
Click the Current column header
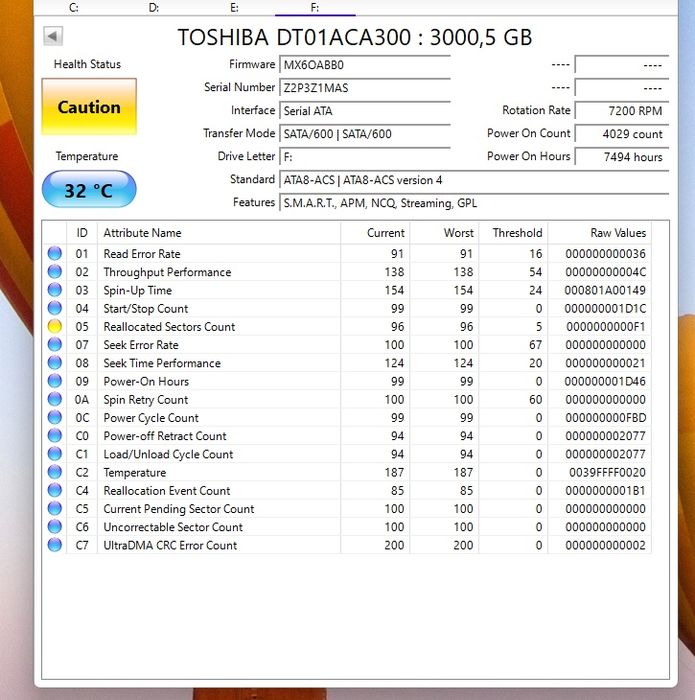pos(375,233)
